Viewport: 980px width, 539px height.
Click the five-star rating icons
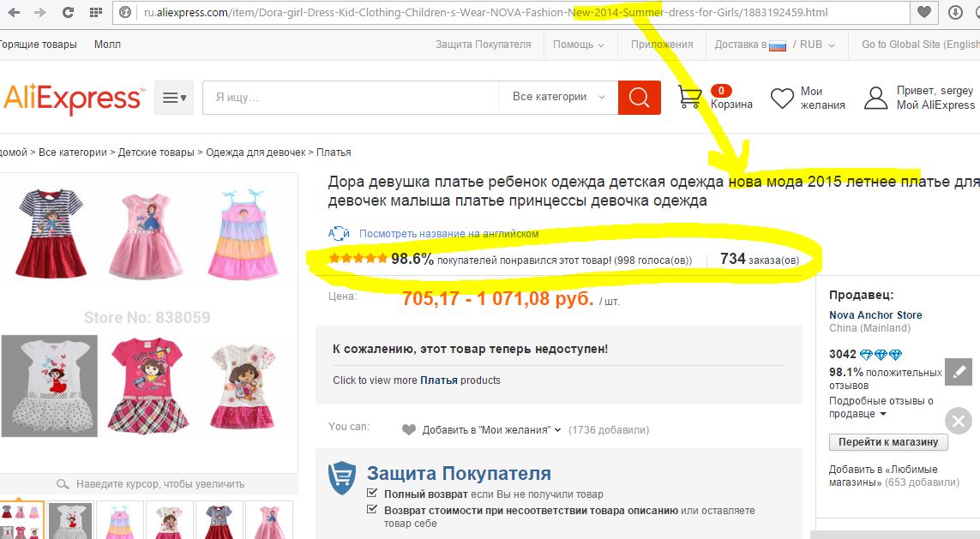[x=358, y=259]
